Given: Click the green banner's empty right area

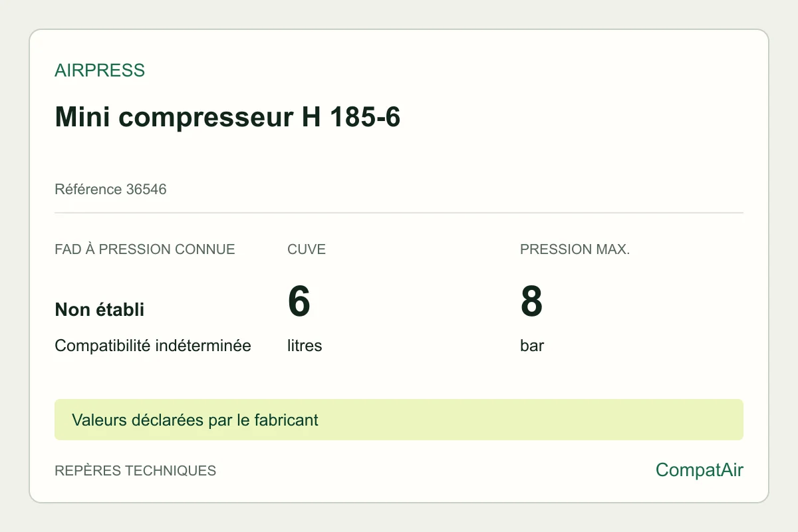Looking at the screenshot, I should pyautogui.click(x=532, y=420).
